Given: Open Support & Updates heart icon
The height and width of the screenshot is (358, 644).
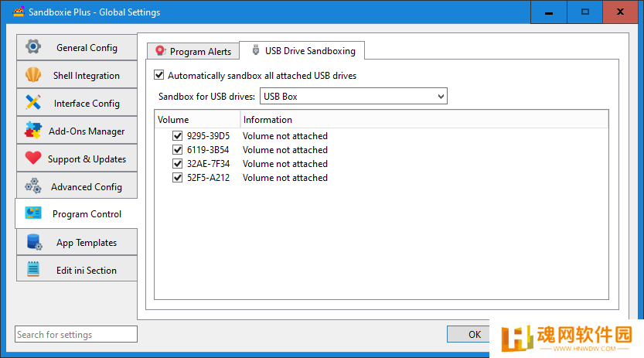Looking at the screenshot, I should click(32, 158).
